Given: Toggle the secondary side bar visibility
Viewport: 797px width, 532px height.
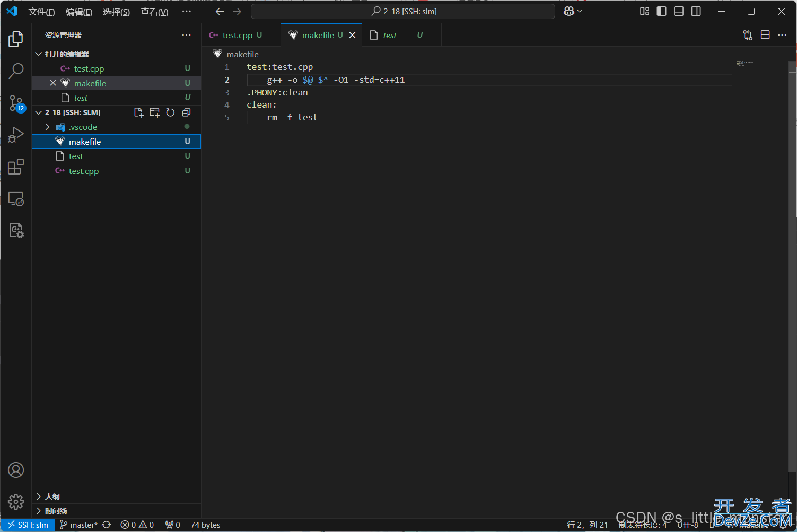Looking at the screenshot, I should (x=696, y=11).
